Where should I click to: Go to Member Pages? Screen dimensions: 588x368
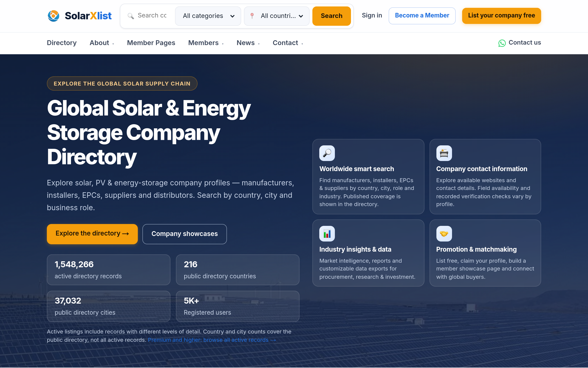[x=151, y=43]
